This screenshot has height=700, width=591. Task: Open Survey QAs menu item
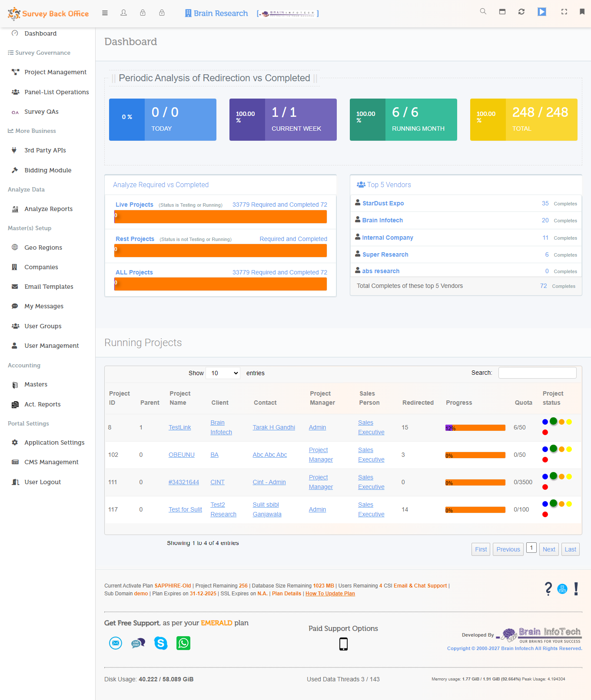click(x=41, y=112)
